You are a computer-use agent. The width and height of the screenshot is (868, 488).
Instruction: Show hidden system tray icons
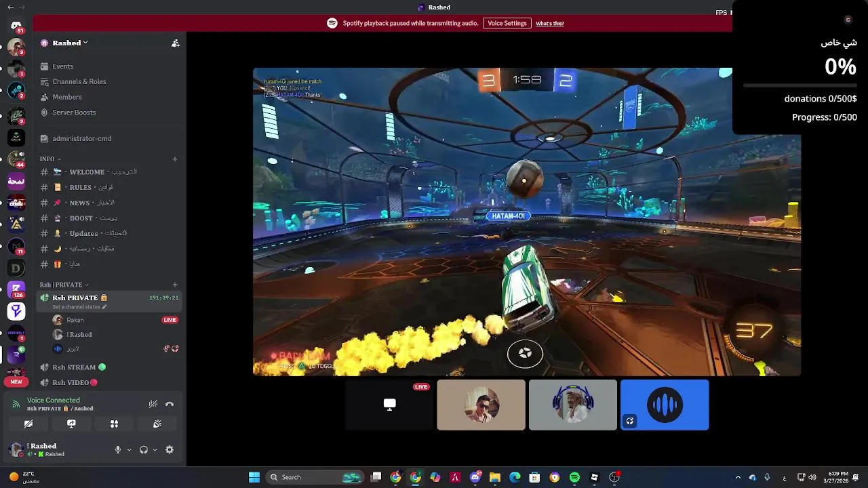(738, 477)
